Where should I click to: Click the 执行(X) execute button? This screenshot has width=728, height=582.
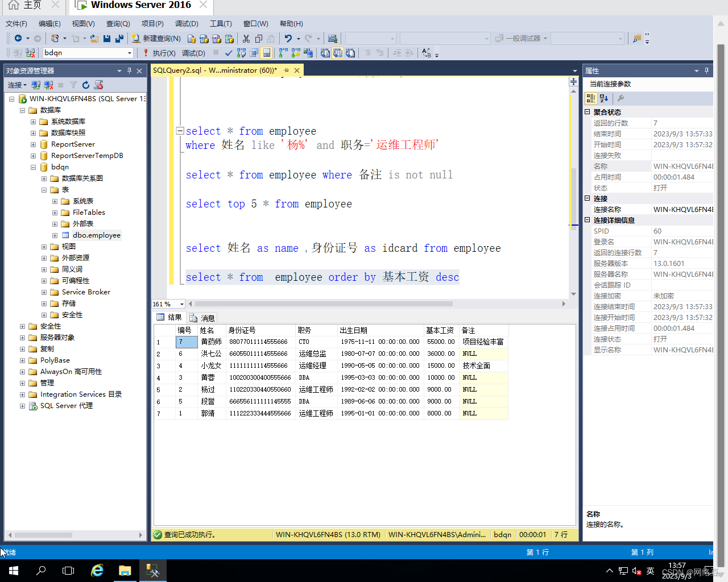point(159,53)
